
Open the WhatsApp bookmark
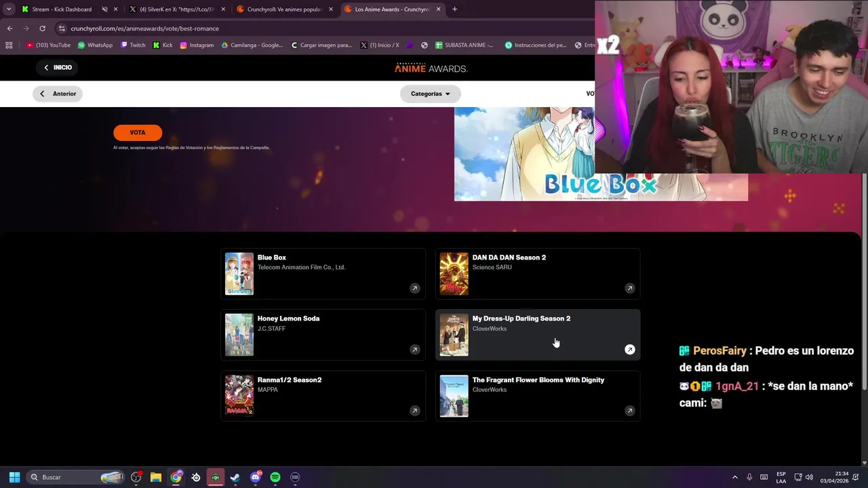coord(95,45)
